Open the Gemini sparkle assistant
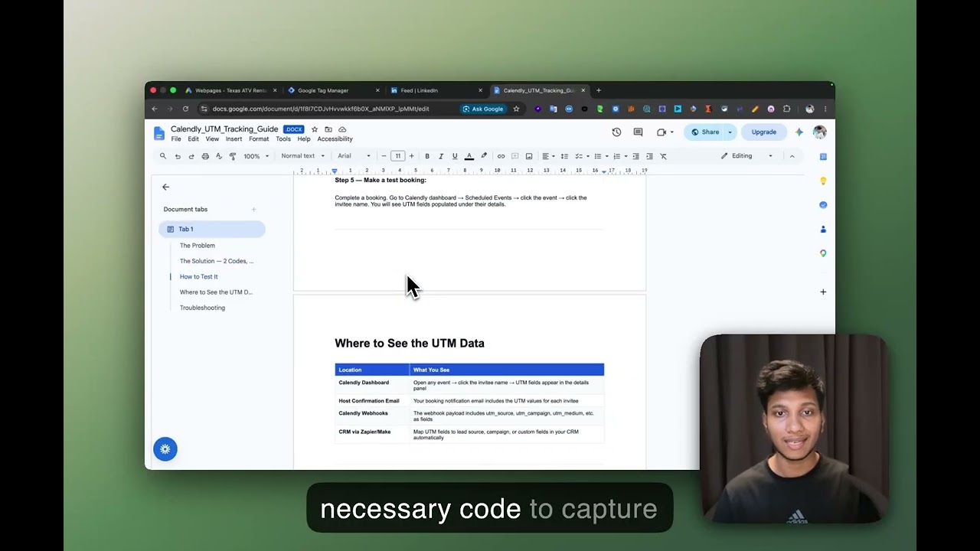 [799, 132]
